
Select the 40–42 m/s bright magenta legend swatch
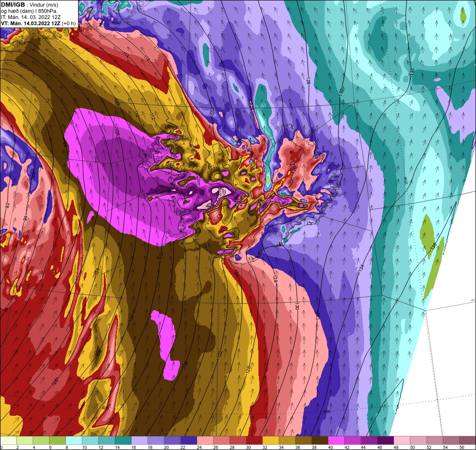click(x=336, y=440)
